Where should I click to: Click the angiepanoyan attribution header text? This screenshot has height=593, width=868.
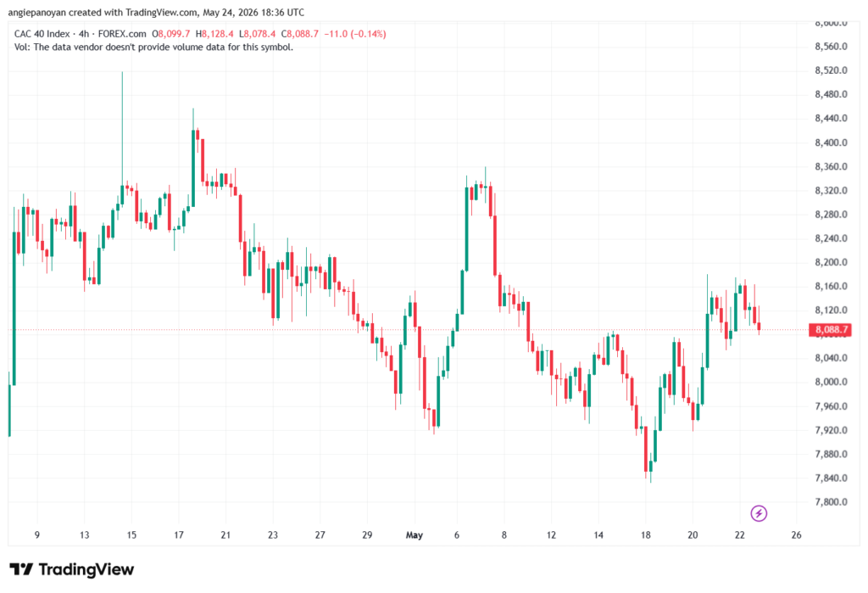click(x=156, y=12)
